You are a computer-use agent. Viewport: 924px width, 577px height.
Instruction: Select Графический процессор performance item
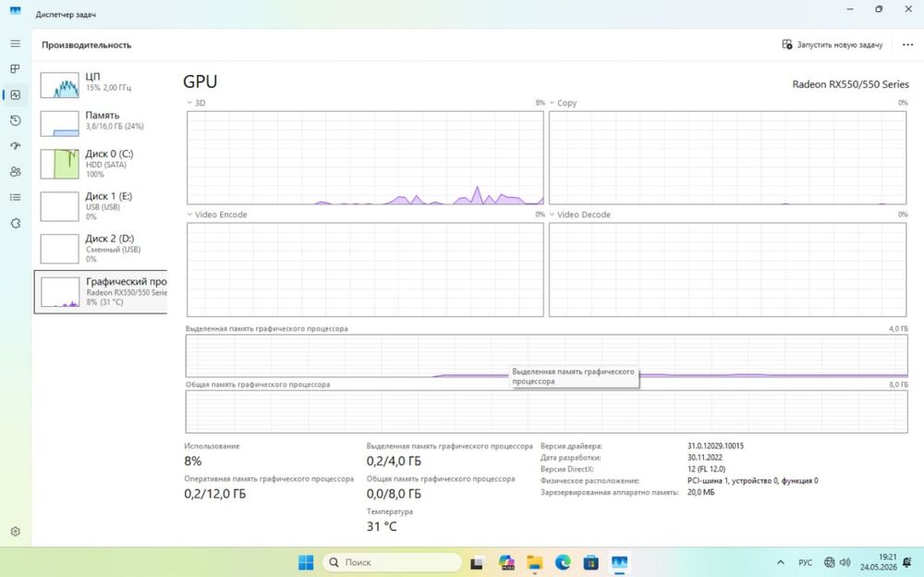point(101,292)
